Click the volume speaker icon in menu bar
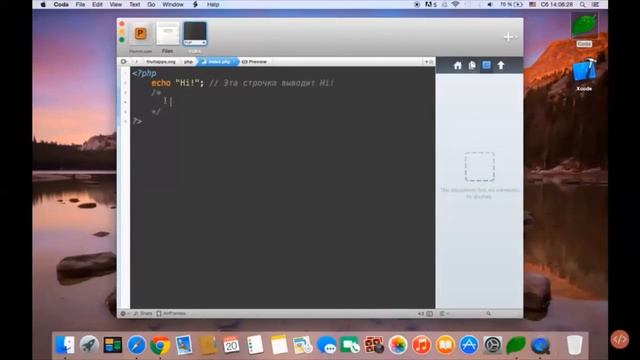640x360 pixels. [x=489, y=4]
